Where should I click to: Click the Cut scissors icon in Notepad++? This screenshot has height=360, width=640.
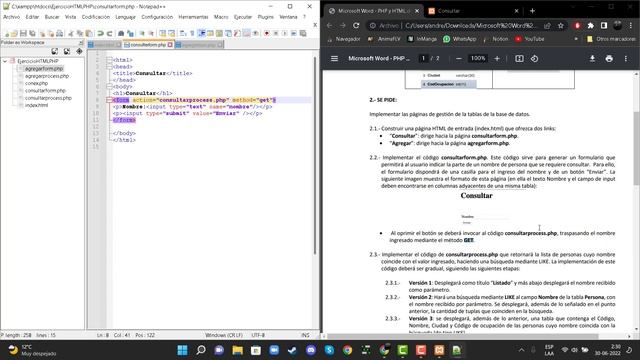click(x=71, y=33)
